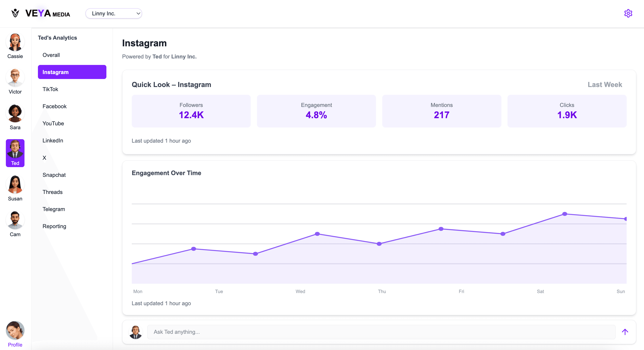
Task: Open the TikTok analytics tab
Action: point(50,89)
